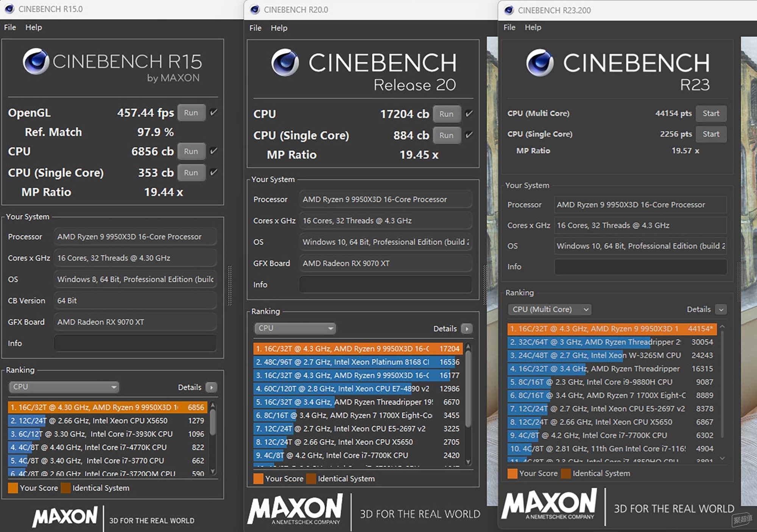Toggle the OpenGL test checkbox in R15
Image resolution: width=757 pixels, height=532 pixels.
point(214,112)
